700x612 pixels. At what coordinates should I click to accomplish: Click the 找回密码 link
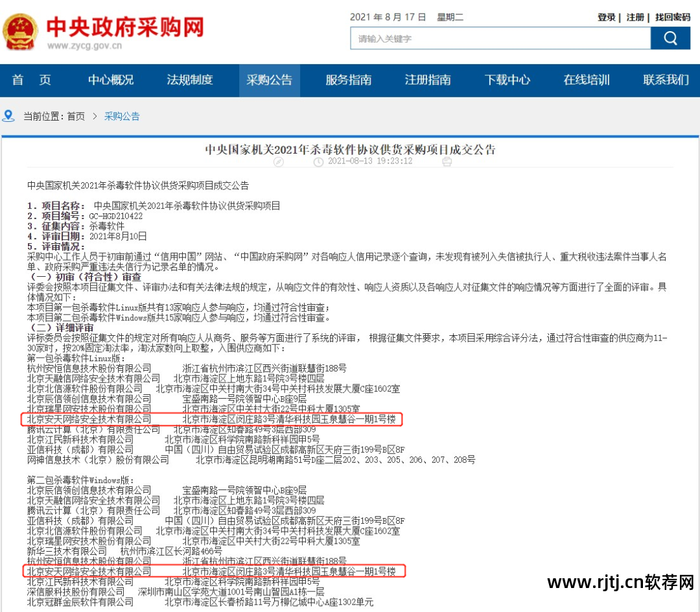[672, 17]
